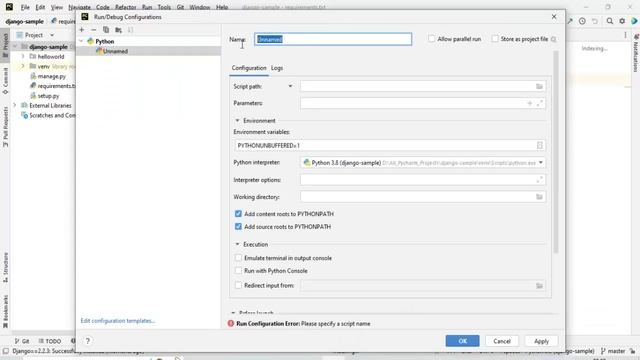Remove the selected configuration with minus icon

tap(93, 30)
